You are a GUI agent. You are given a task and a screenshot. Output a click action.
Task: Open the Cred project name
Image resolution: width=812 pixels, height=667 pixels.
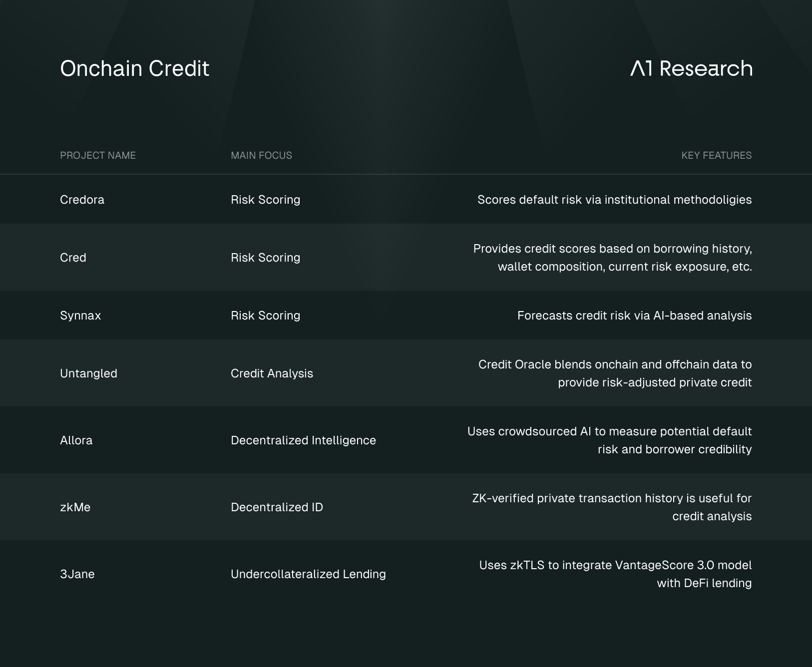pyautogui.click(x=73, y=258)
